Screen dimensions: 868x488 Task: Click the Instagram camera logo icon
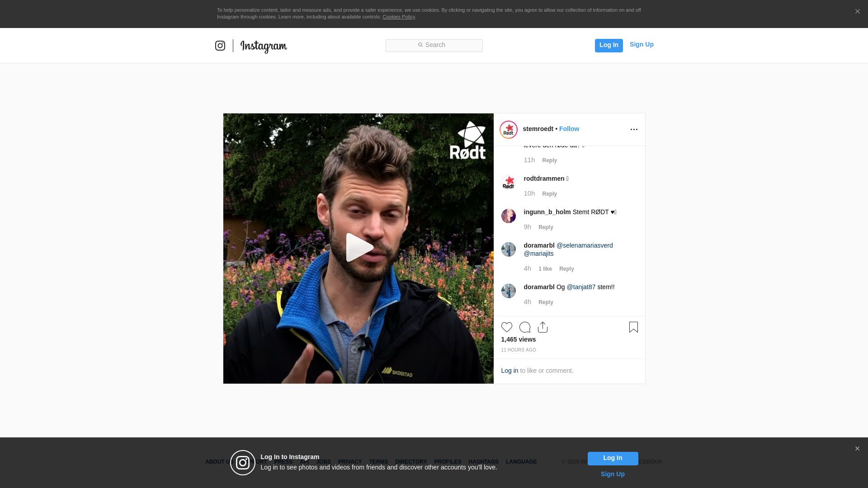pos(220,46)
